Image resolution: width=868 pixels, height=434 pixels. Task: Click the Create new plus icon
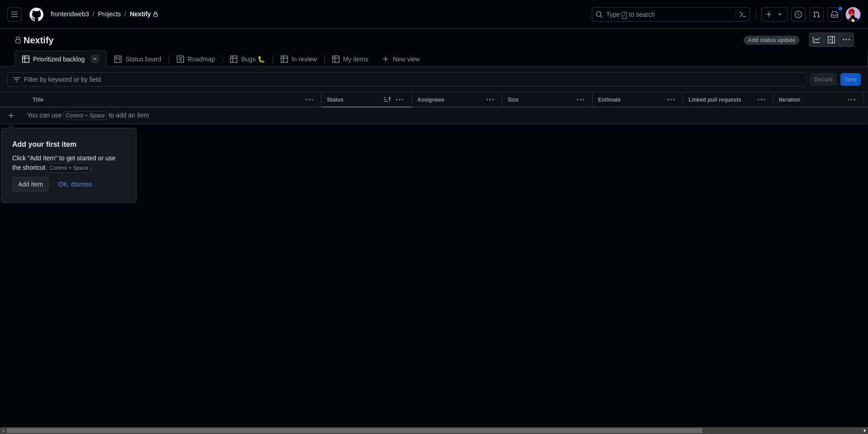point(769,14)
